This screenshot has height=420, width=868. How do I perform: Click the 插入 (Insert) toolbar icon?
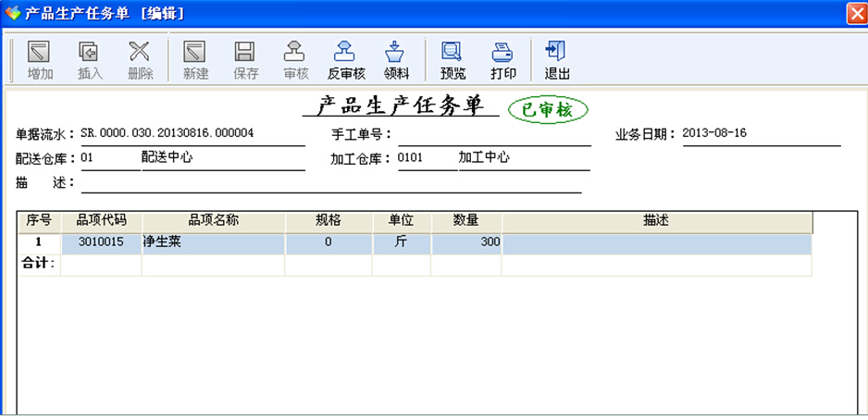(x=89, y=60)
